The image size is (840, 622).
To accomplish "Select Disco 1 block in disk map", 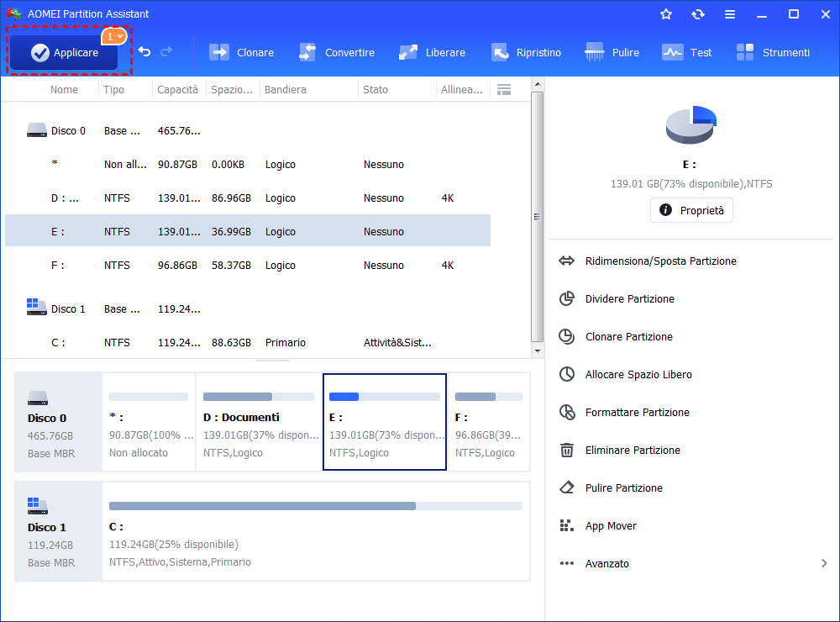I will coord(58,531).
